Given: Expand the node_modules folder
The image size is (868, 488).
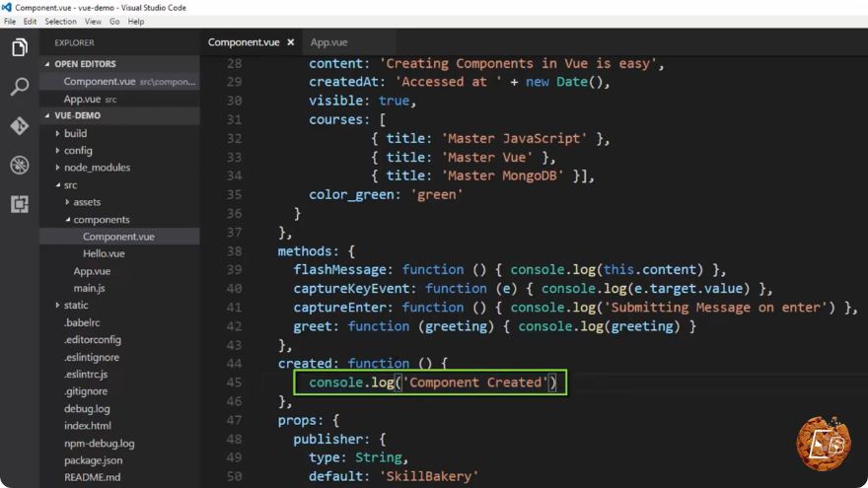Looking at the screenshot, I should pyautogui.click(x=97, y=167).
